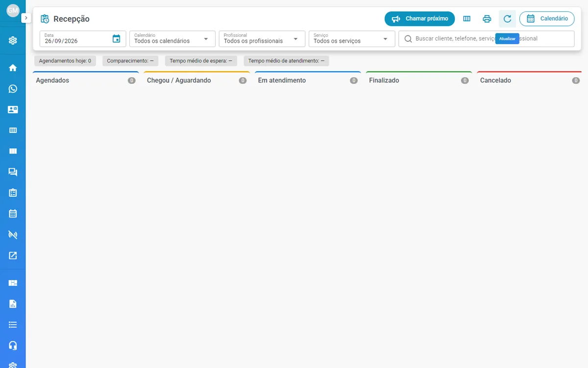
Task: Open the top gear settings icon in sidebar
Action: point(13,41)
